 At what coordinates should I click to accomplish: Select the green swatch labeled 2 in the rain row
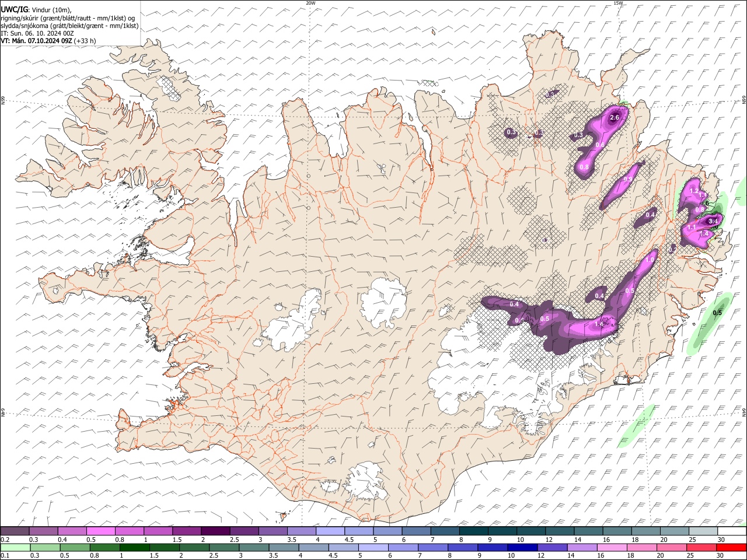click(x=194, y=547)
